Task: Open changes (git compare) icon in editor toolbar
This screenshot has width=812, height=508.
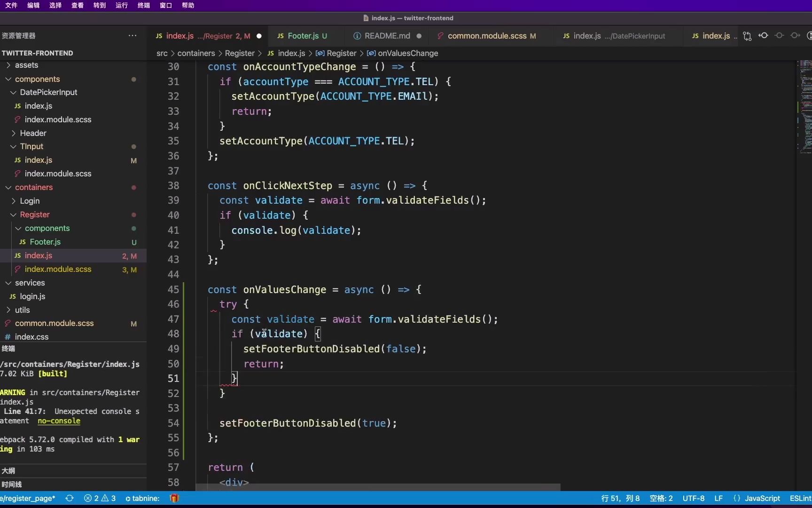Action: [x=747, y=36]
